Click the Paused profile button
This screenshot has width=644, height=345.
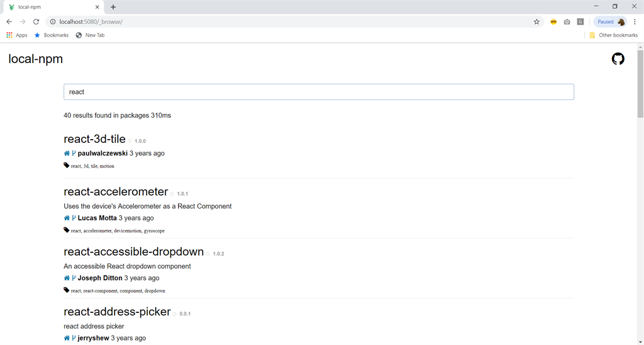click(609, 21)
